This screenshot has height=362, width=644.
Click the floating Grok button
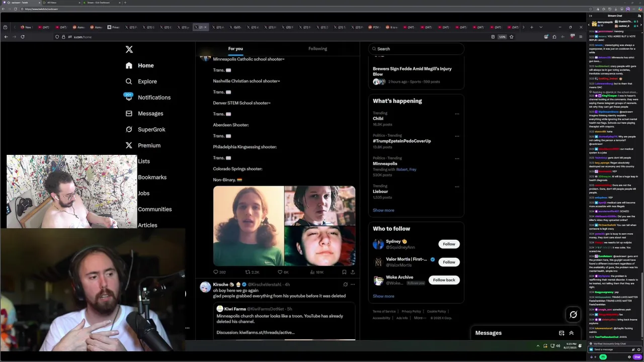pos(573,315)
